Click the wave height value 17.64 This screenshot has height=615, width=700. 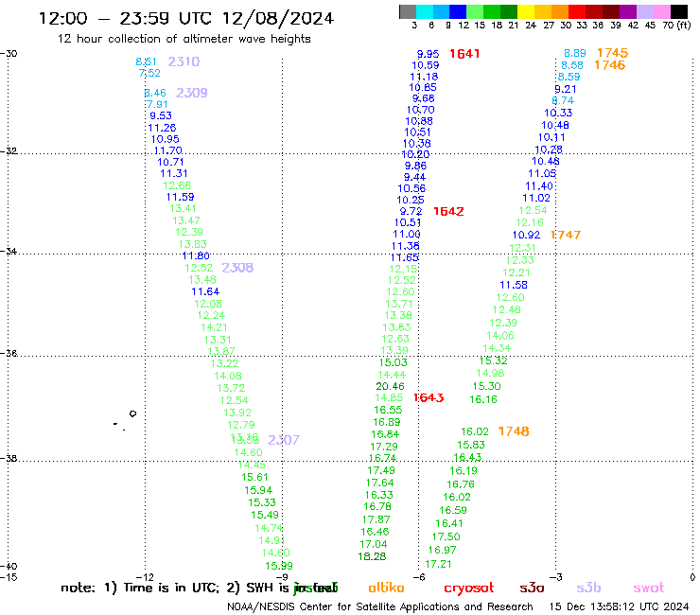click(380, 483)
